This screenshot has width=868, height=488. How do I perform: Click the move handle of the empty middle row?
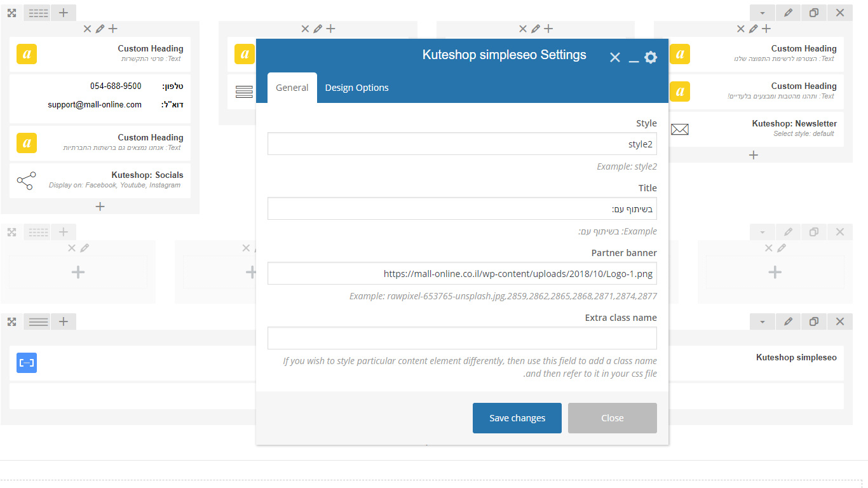pos(11,232)
